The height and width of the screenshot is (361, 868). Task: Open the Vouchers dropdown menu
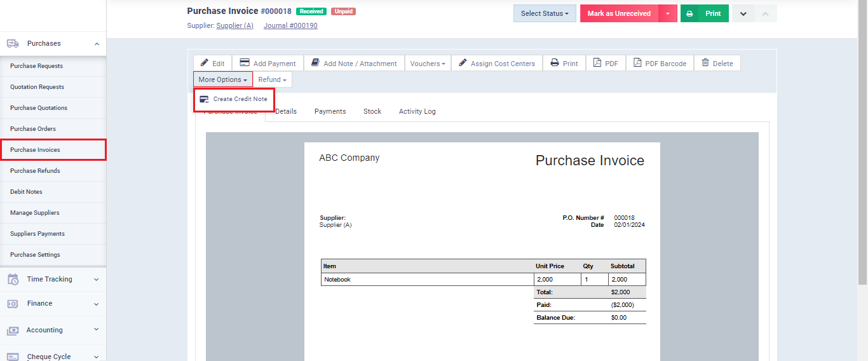pyautogui.click(x=428, y=64)
